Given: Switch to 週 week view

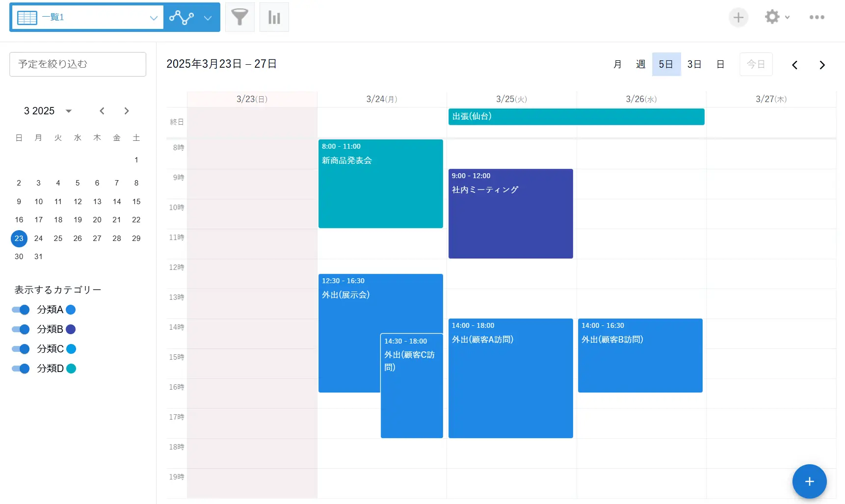Looking at the screenshot, I should point(640,64).
